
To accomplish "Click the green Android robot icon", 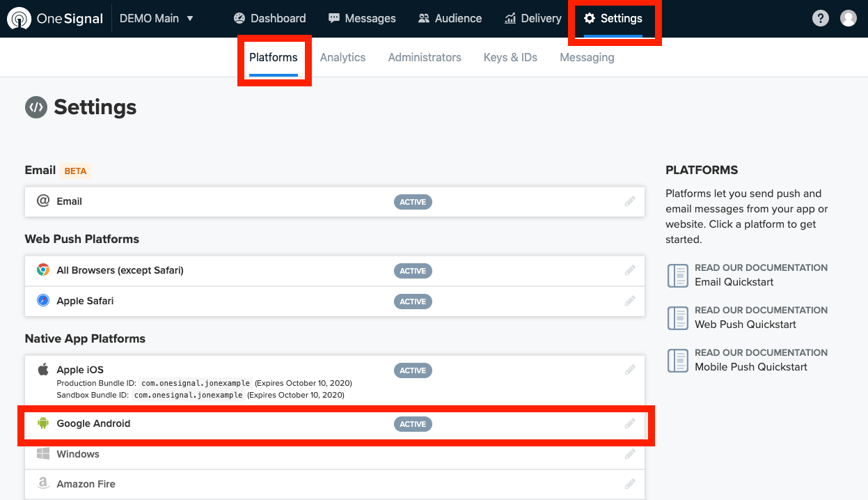I will (x=43, y=423).
